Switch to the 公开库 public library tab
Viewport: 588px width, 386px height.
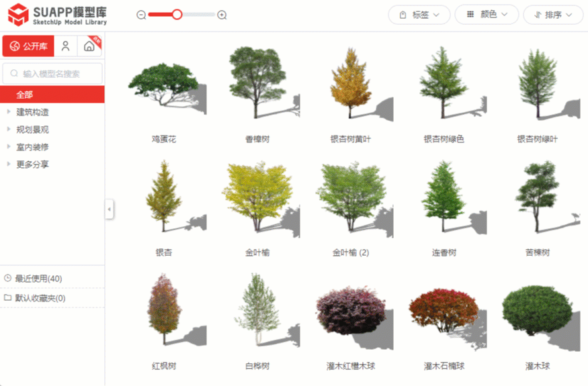(28, 46)
